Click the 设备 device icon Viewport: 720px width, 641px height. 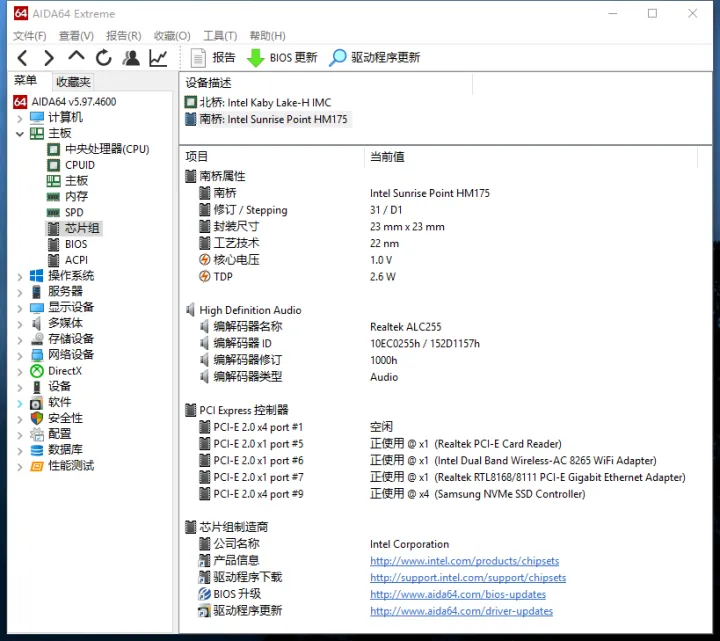pyautogui.click(x=37, y=387)
